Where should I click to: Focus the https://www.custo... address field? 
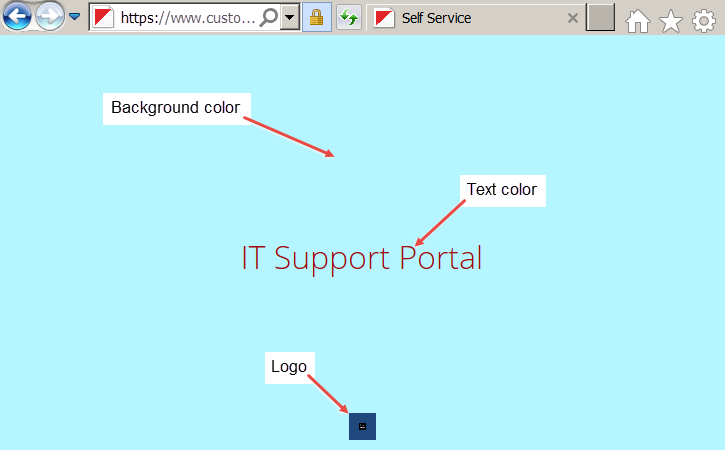coord(186,18)
